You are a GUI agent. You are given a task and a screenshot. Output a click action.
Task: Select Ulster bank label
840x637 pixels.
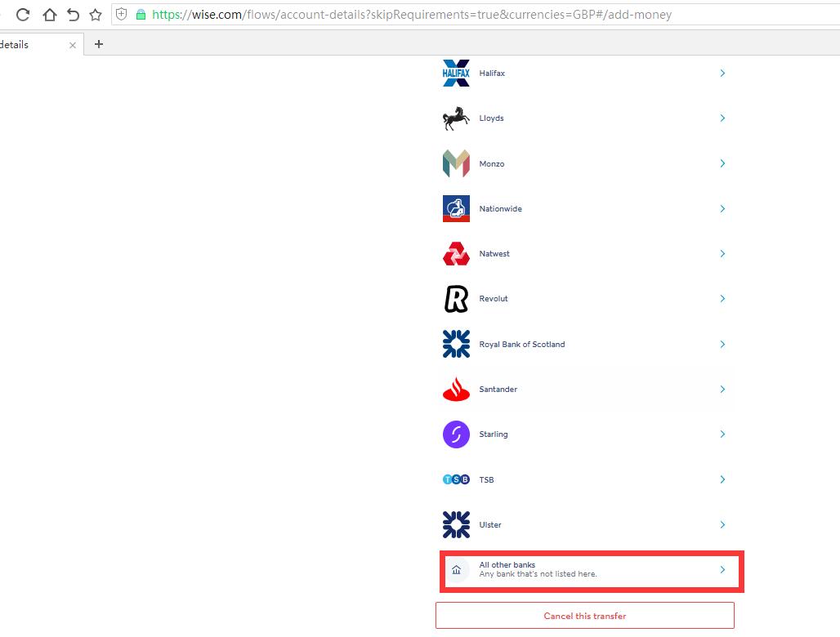click(490, 524)
